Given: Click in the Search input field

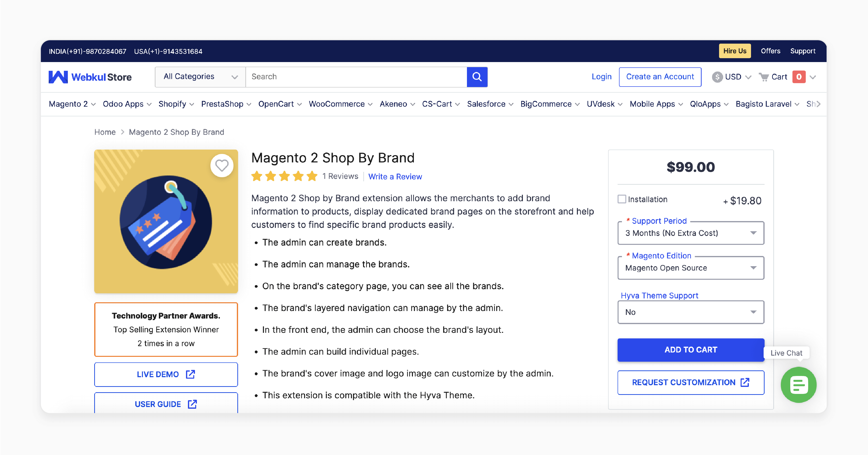Looking at the screenshot, I should coord(356,77).
